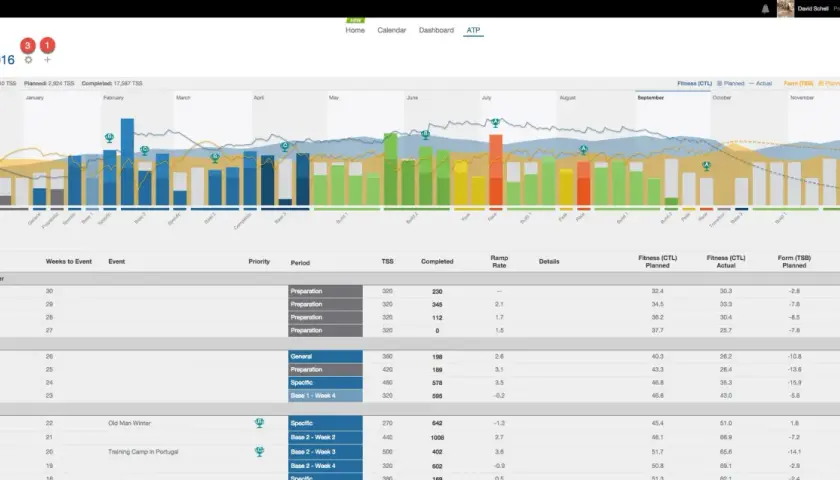Jump to the November month column
Image resolution: width=840 pixels, height=480 pixels.
802,98
